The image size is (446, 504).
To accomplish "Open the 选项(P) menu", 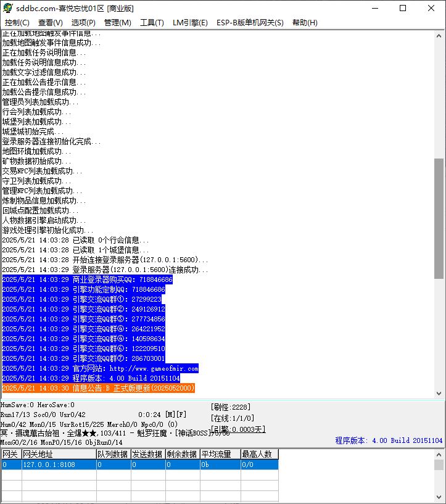I will (x=83, y=22).
